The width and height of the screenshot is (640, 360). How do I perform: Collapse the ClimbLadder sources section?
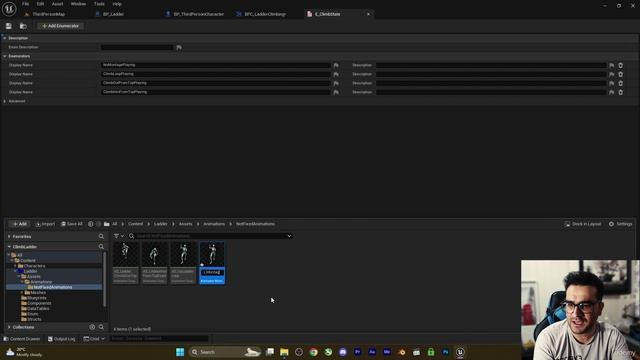tap(9, 247)
